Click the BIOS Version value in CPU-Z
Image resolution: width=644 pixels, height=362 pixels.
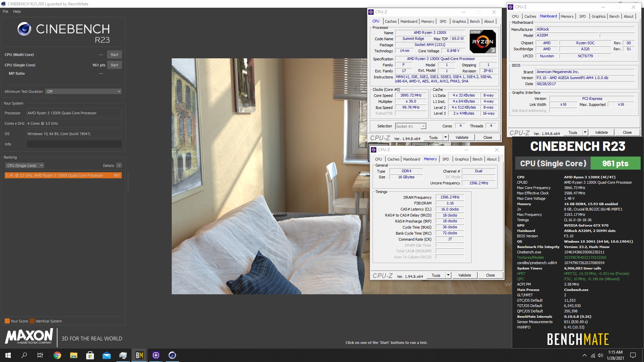coord(585,78)
